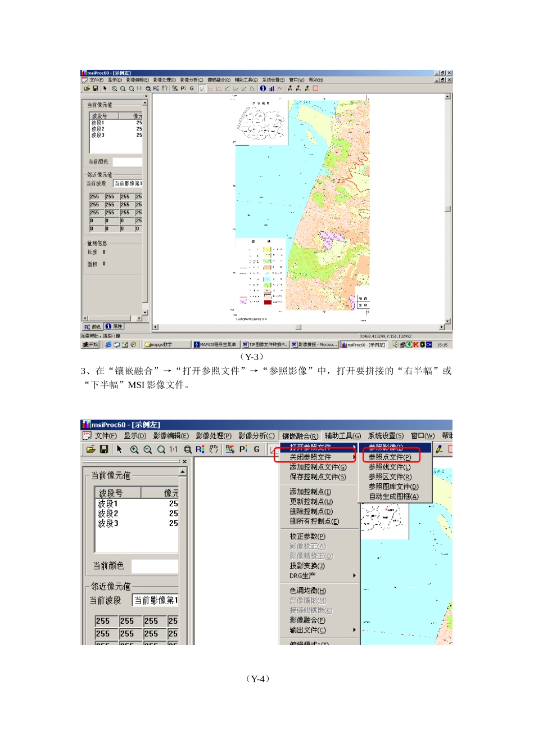The height and width of the screenshot is (756, 534).
Task: Select the arrow pointer tool in figure Y-4
Action: 119,449
